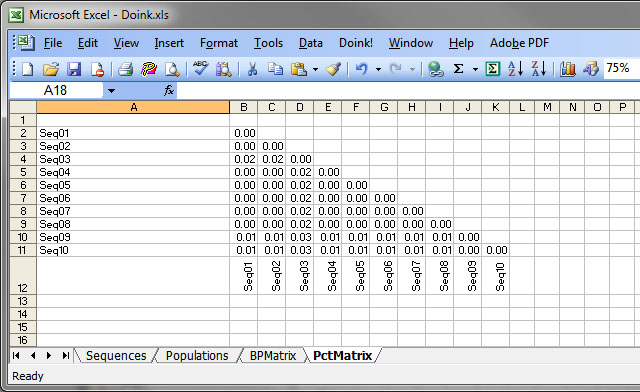Click the Permission icon beside Save
Image resolution: width=640 pixels, height=392 pixels.
pos(98,69)
